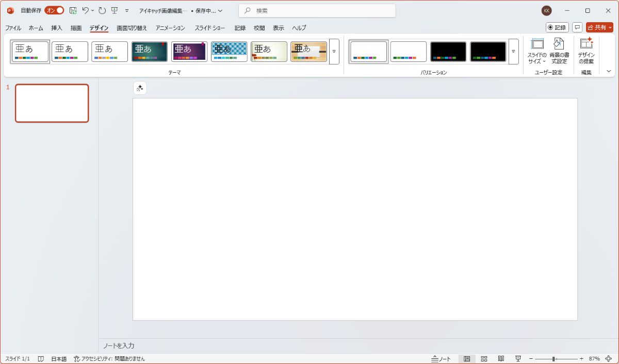
Task: Open スライドのサイズ slide size dropdown
Action: click(x=537, y=51)
